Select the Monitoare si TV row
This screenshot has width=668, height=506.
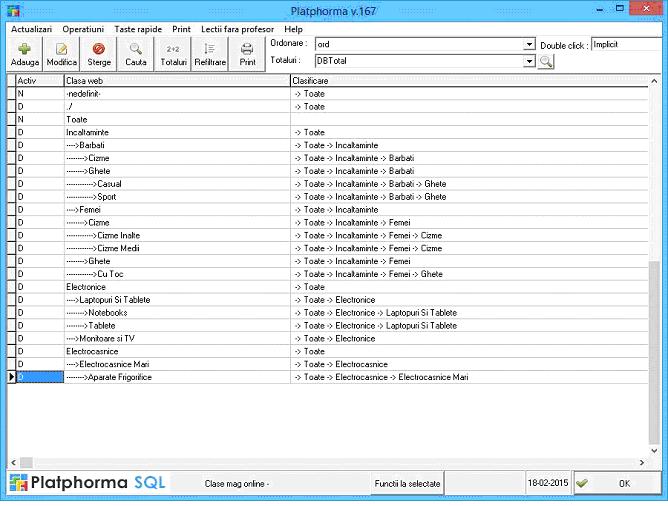point(177,339)
